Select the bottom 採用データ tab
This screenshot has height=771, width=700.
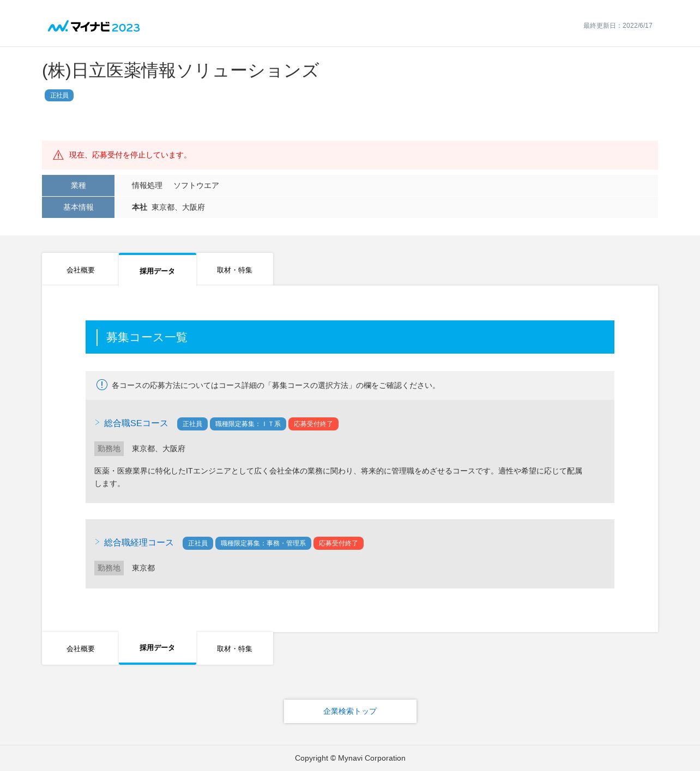(158, 648)
